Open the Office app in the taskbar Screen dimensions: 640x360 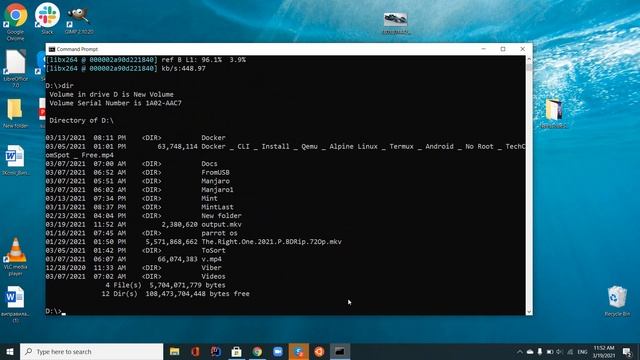pyautogui.click(x=195, y=351)
